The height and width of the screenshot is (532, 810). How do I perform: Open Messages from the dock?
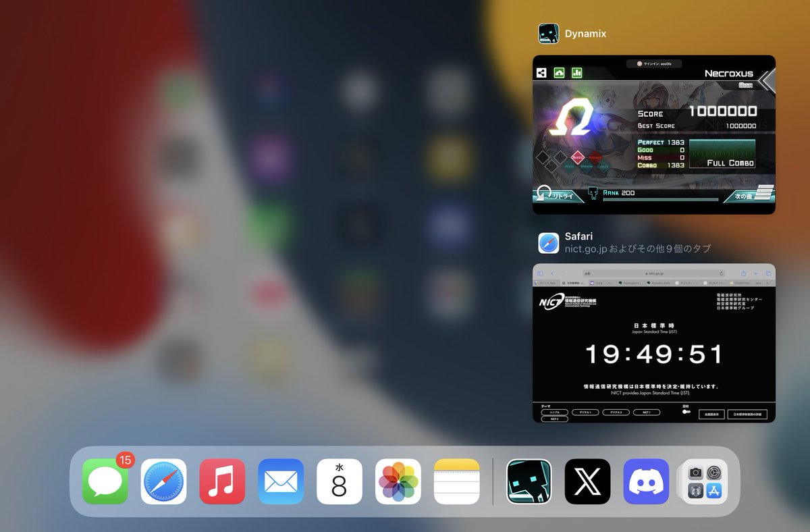tap(105, 481)
